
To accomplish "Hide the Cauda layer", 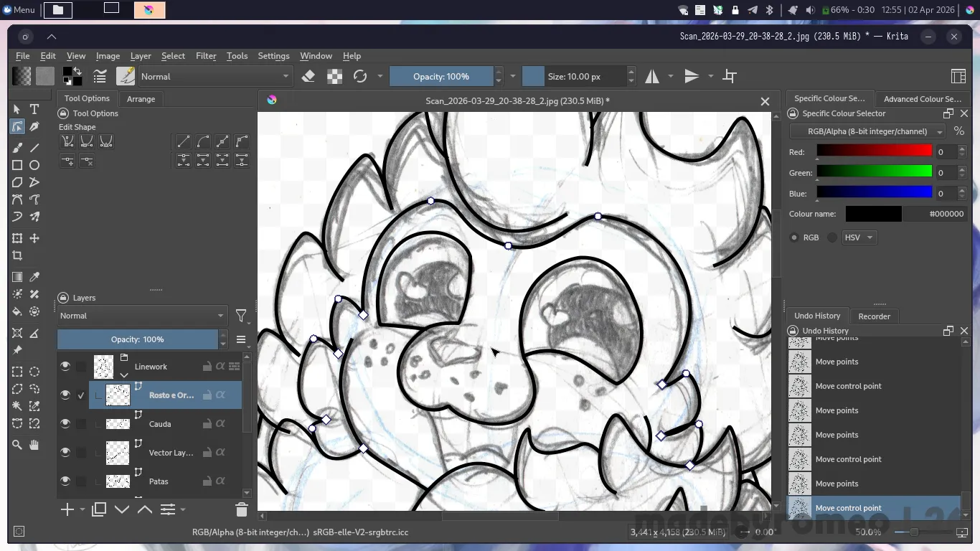I will (x=65, y=424).
